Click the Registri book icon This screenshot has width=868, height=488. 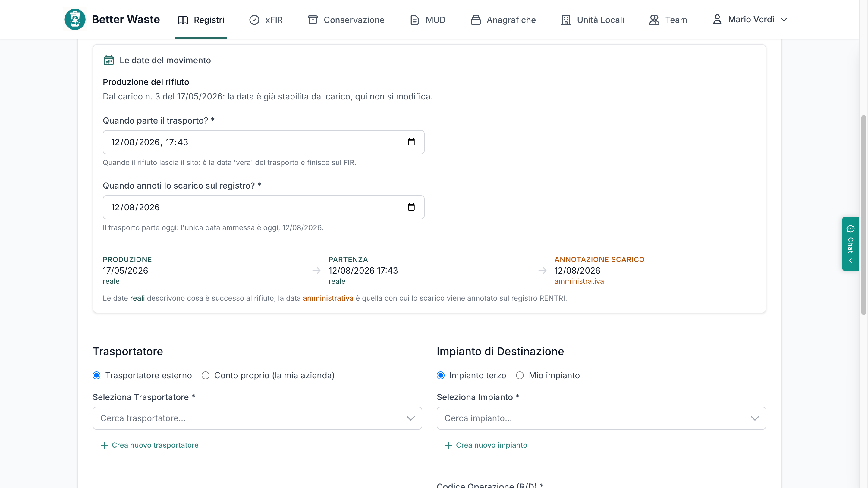pos(183,20)
